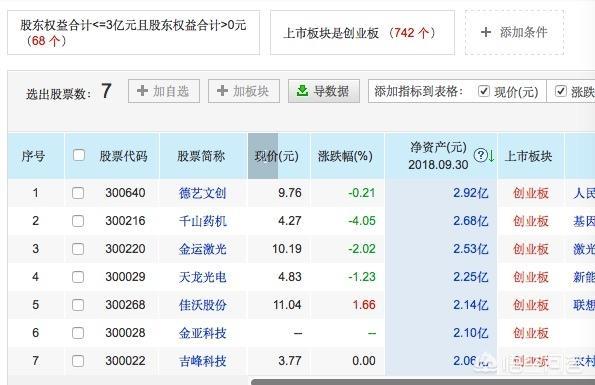The image size is (595, 385).
Task: Click the 导数据 export button
Action: [x=324, y=91]
